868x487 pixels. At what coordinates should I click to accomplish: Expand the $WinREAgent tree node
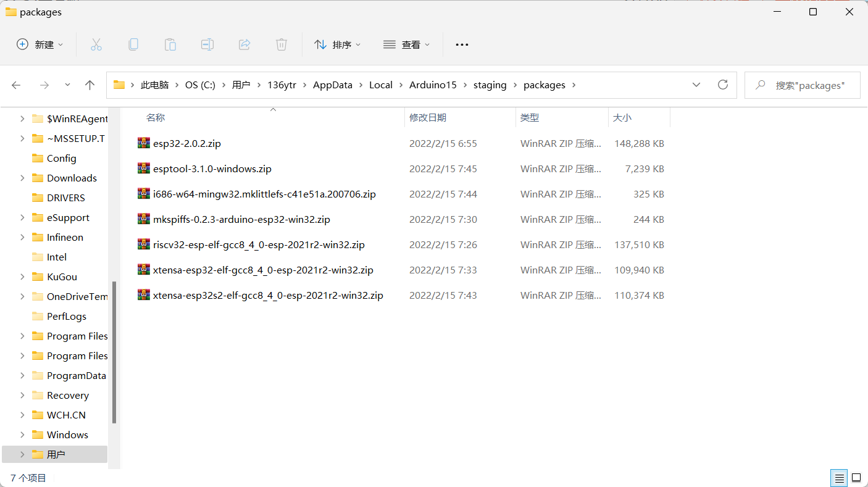point(22,119)
